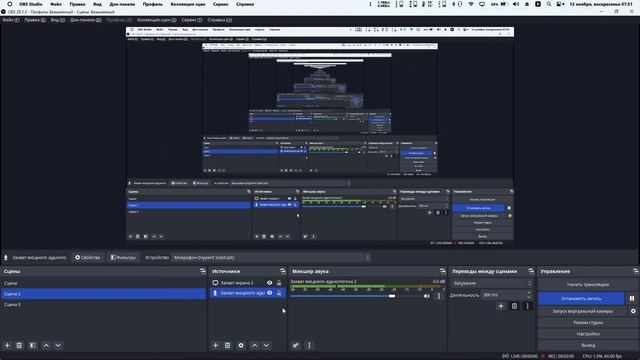Move the selected scene up with the arrow
The width and height of the screenshot is (640, 360).
tap(46, 345)
